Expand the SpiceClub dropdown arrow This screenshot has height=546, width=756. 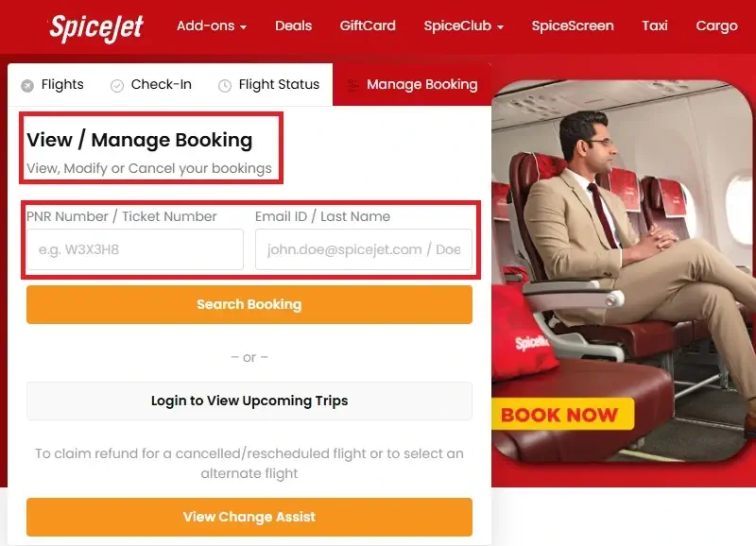pos(501,27)
